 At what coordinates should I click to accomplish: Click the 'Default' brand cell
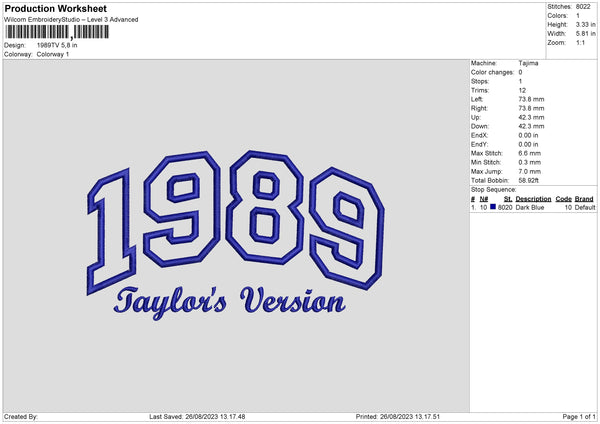point(585,207)
